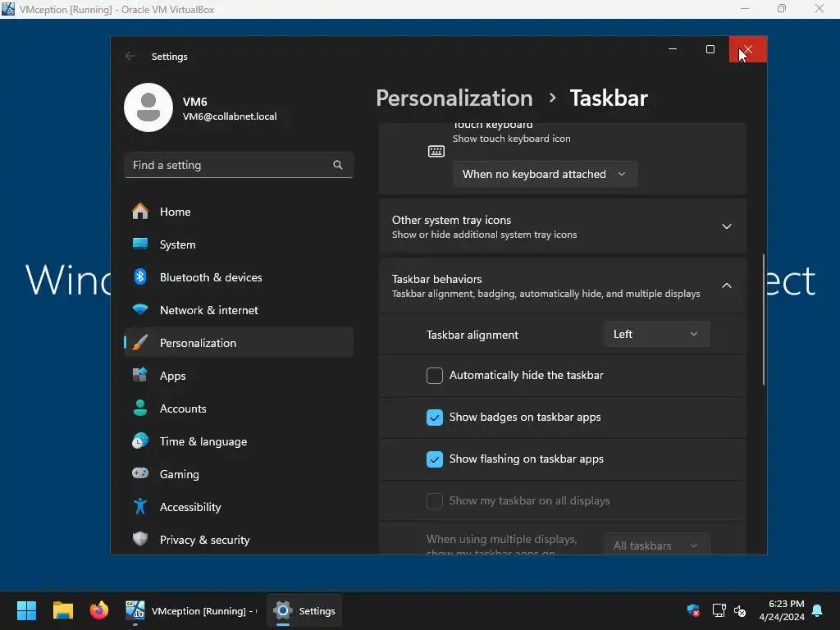Select the Accounts category

click(x=239, y=409)
